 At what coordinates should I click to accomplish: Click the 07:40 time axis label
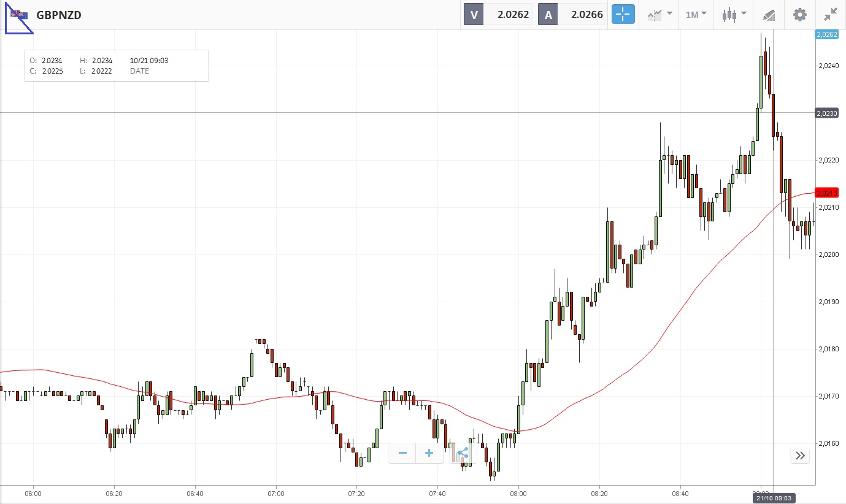(437, 493)
